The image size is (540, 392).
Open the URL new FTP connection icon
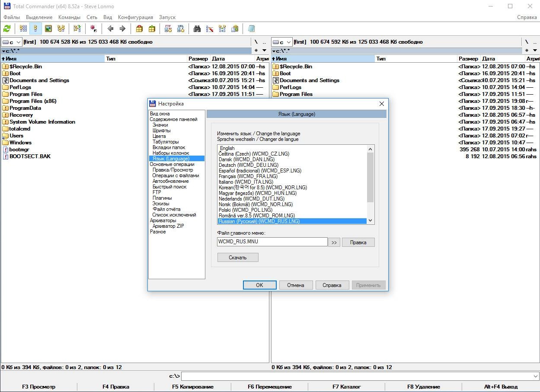[x=181, y=29]
